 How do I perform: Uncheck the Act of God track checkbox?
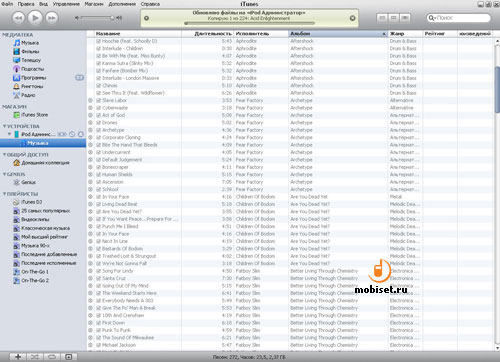click(98, 115)
